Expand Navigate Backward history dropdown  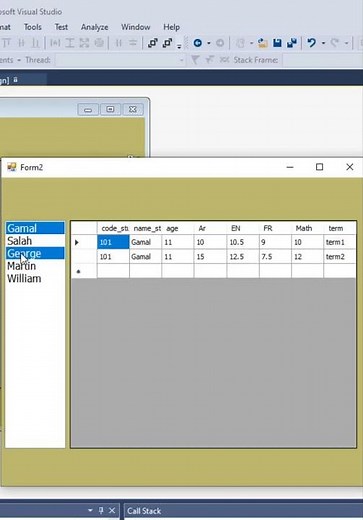(x=209, y=43)
